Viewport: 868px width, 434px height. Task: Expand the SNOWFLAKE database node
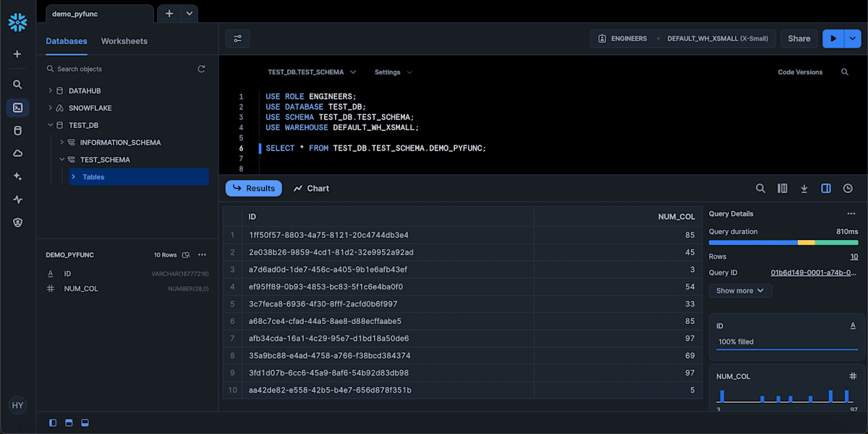coord(50,108)
